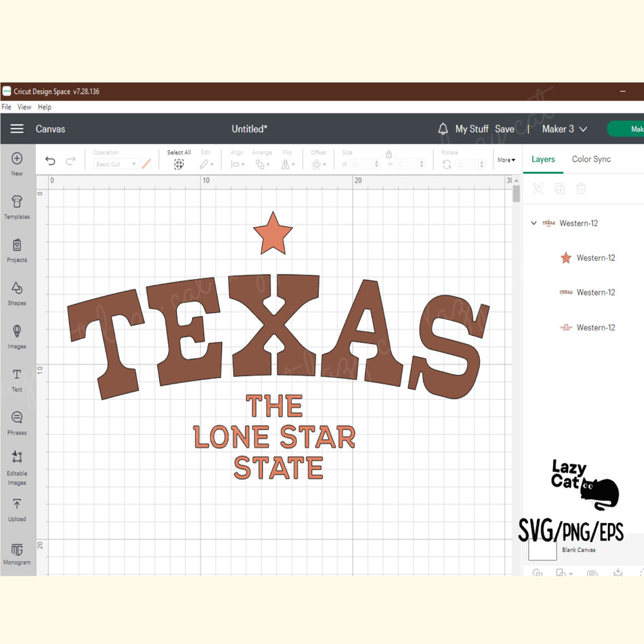Click the Save link
The width and height of the screenshot is (644, 644).
505,129
